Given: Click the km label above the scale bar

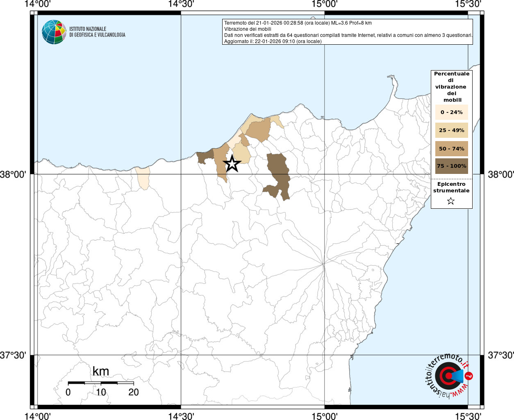Looking at the screenshot, I should pyautogui.click(x=101, y=371).
